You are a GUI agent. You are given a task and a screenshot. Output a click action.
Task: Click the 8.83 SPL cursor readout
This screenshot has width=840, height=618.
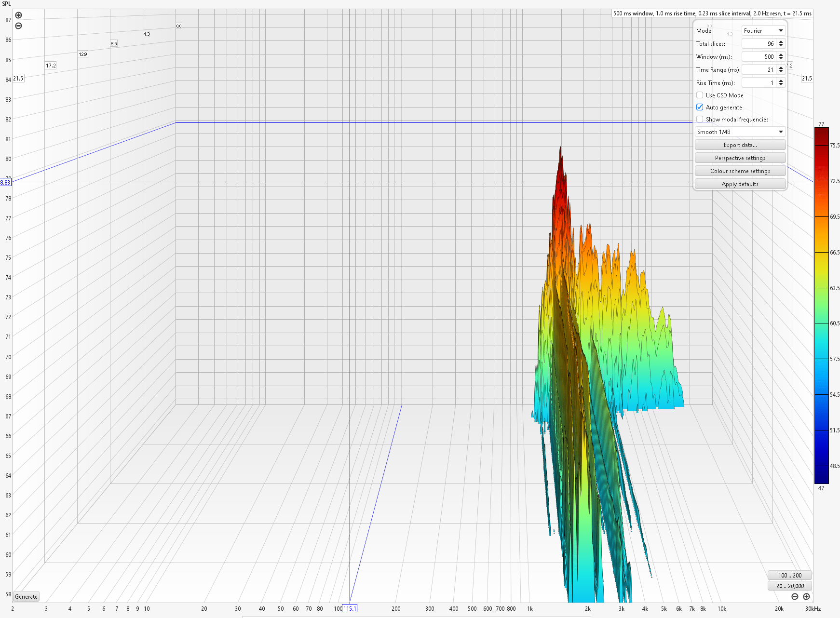coord(5,182)
